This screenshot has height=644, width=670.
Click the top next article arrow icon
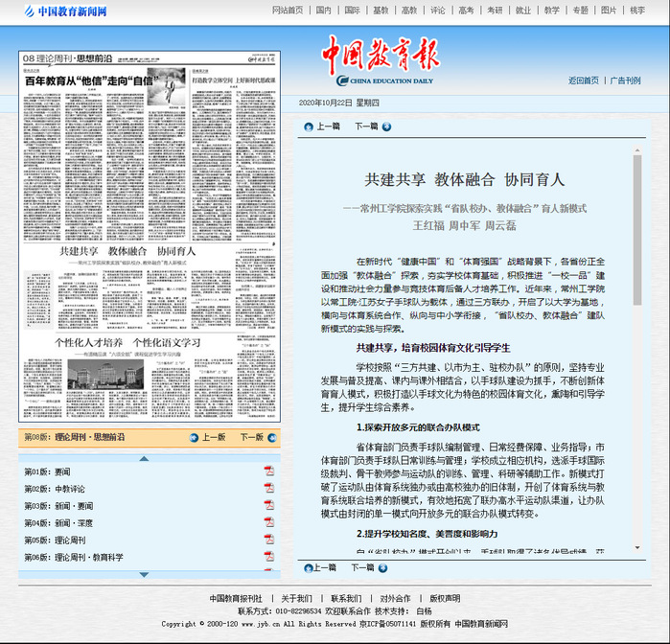tap(386, 126)
